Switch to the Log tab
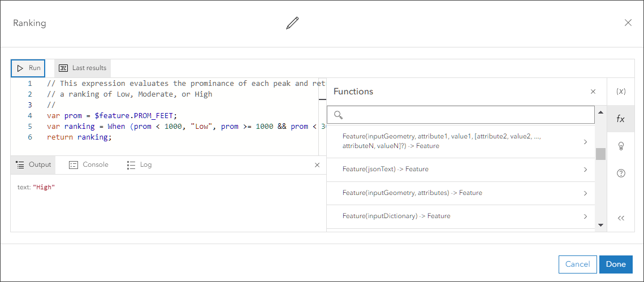This screenshot has height=282, width=644. [140, 165]
